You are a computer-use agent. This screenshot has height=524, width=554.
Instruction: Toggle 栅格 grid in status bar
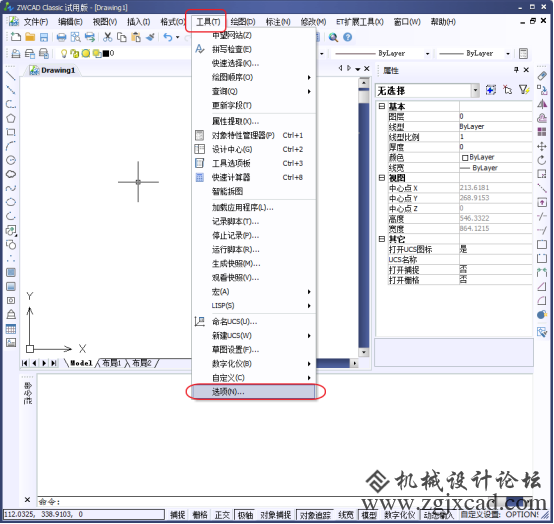point(200,515)
